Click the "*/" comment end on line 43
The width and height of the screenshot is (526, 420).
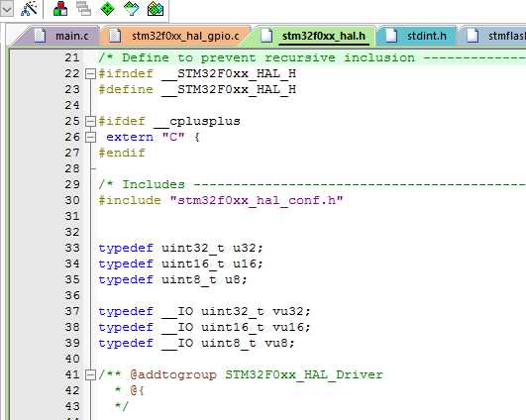(122, 406)
